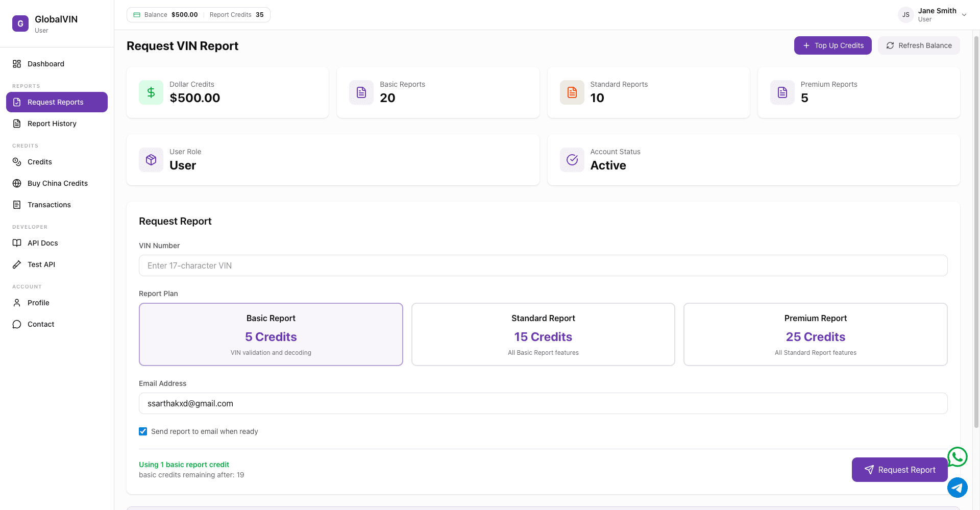Click the Top Up Credits button

pyautogui.click(x=832, y=45)
